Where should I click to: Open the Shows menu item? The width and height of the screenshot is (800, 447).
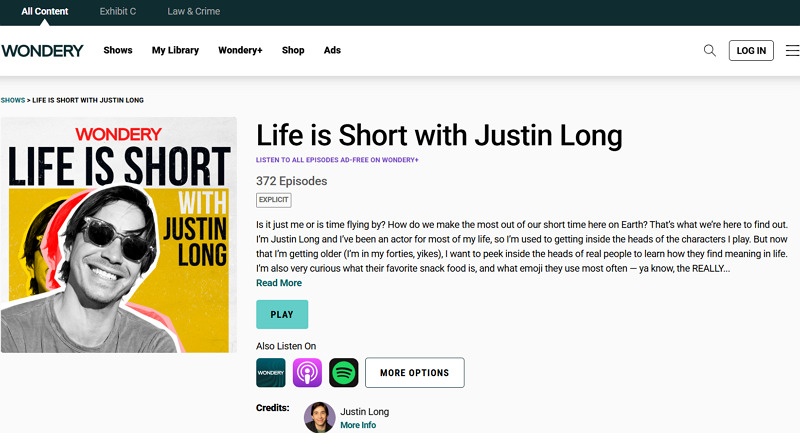tap(118, 50)
